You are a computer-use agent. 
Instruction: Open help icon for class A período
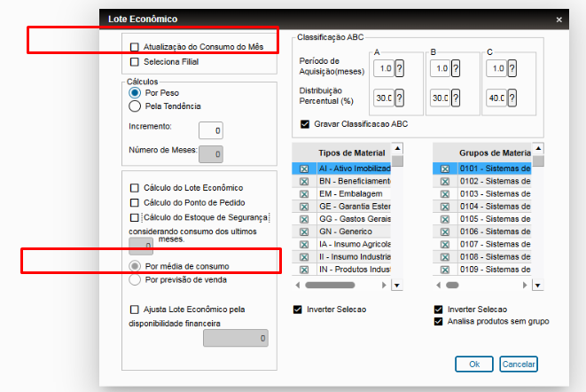coord(399,68)
